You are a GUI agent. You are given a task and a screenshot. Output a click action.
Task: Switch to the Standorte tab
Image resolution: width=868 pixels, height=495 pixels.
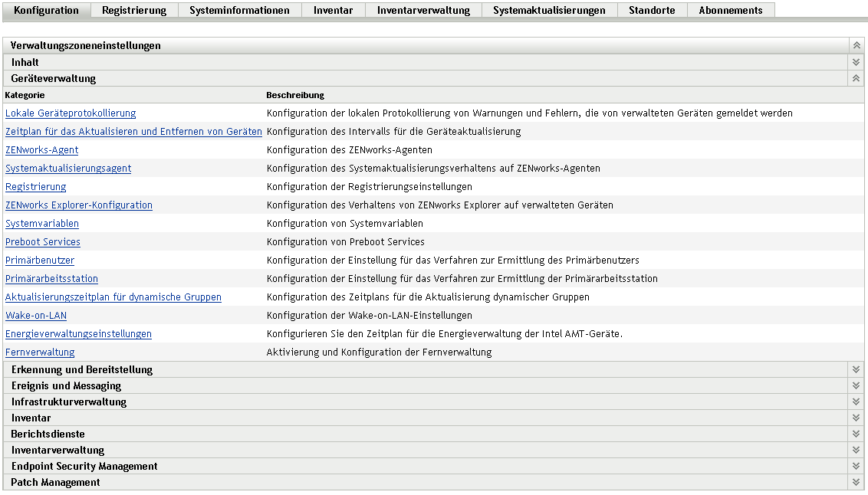(x=652, y=11)
